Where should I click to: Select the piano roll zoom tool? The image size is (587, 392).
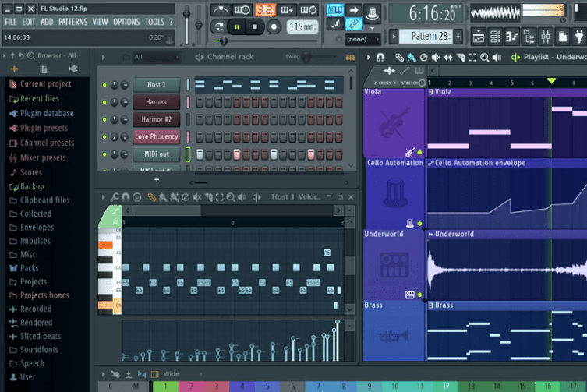231,197
